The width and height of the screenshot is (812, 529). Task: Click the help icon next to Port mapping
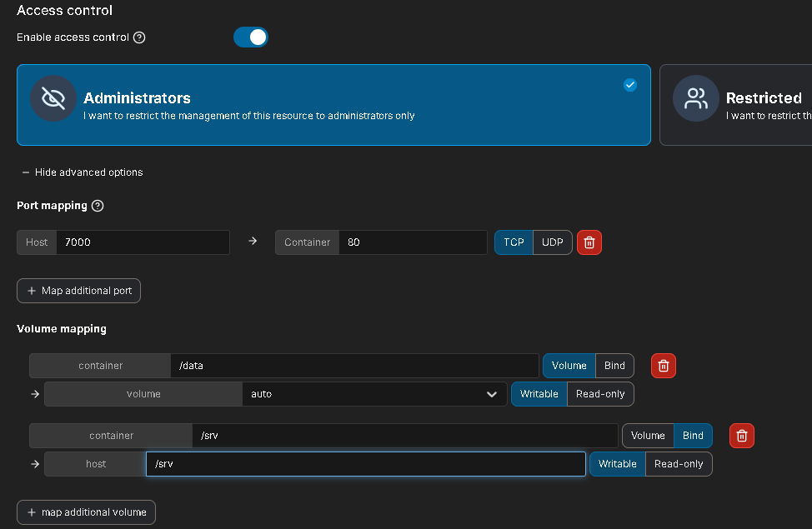(x=98, y=206)
